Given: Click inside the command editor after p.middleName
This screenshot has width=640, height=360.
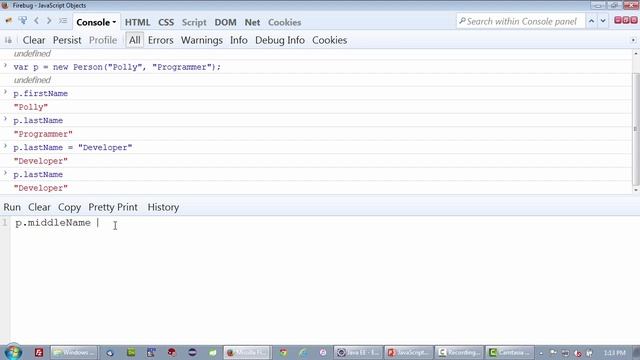Looking at the screenshot, I should tap(97, 223).
